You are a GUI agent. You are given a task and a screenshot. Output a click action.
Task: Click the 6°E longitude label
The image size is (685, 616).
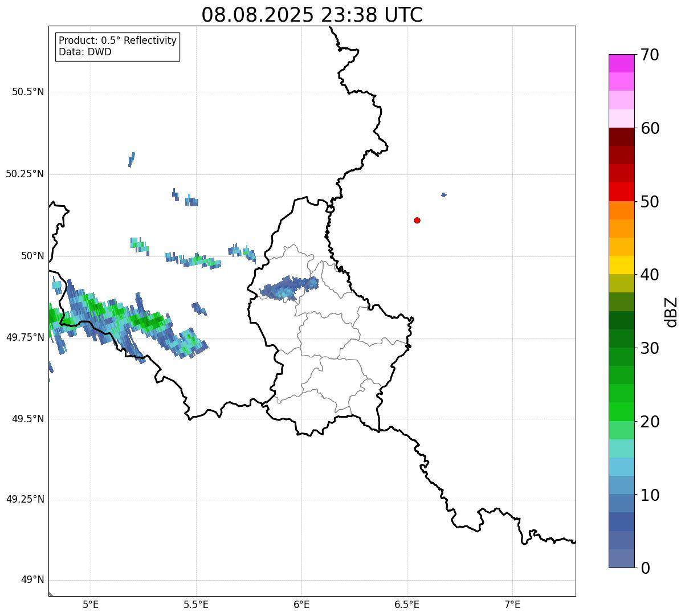pyautogui.click(x=301, y=604)
